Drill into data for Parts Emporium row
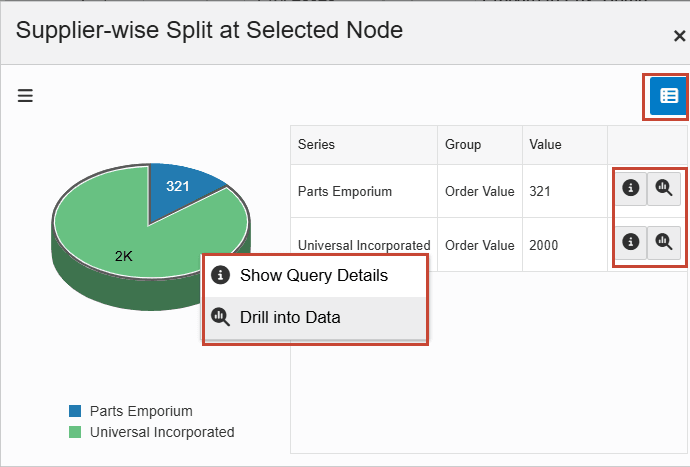The image size is (690, 467). (663, 187)
